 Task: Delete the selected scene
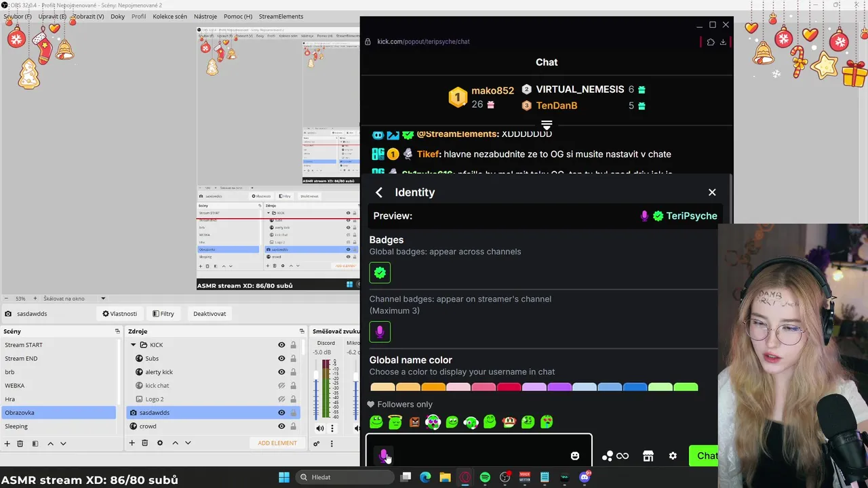(x=20, y=443)
